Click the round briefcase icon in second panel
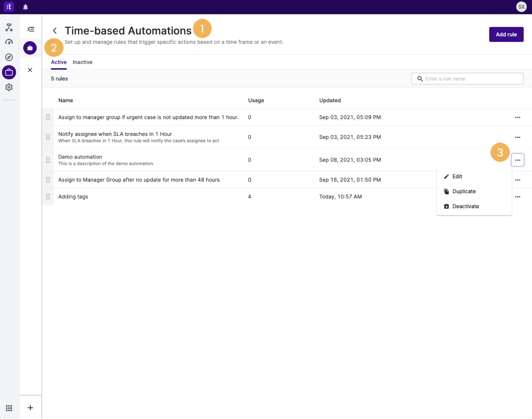 (x=30, y=48)
